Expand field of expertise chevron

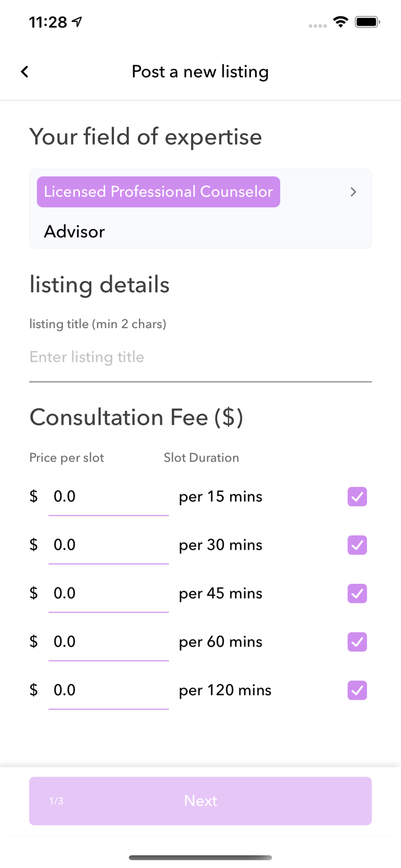pos(353,192)
